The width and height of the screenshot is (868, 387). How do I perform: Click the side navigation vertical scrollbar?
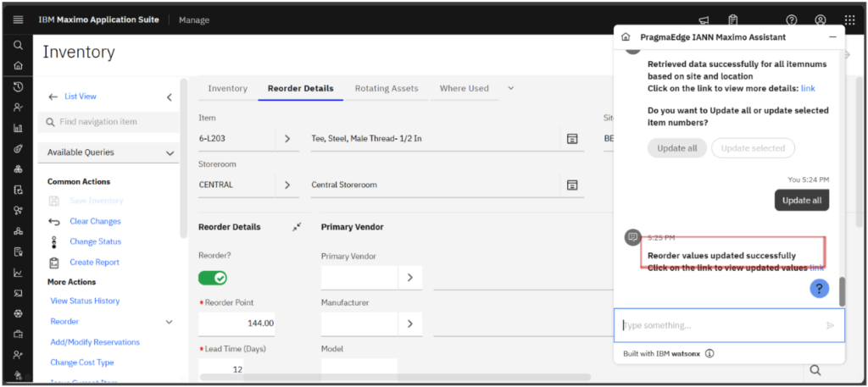coord(183,158)
